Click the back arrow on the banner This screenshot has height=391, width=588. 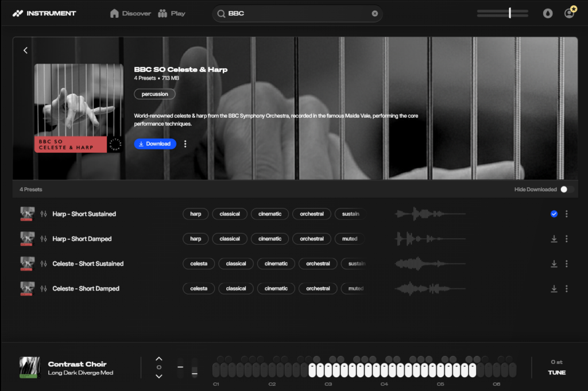pos(25,51)
